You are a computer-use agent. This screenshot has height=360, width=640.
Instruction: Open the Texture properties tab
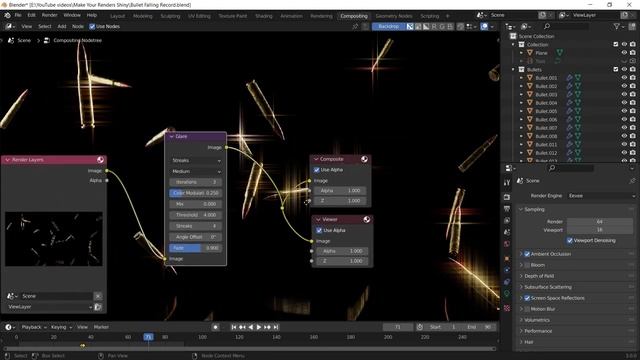(507, 308)
